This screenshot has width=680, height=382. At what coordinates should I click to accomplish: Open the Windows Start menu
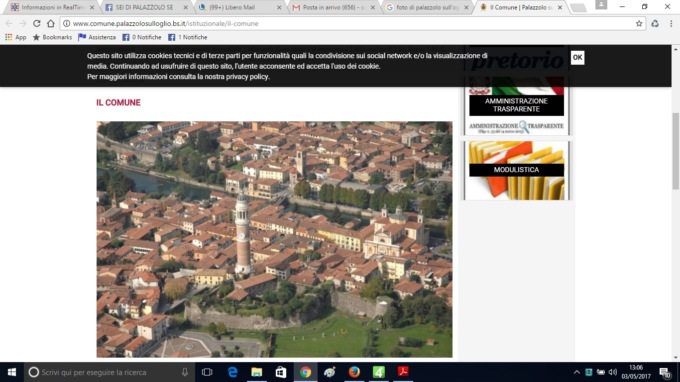coord(12,372)
